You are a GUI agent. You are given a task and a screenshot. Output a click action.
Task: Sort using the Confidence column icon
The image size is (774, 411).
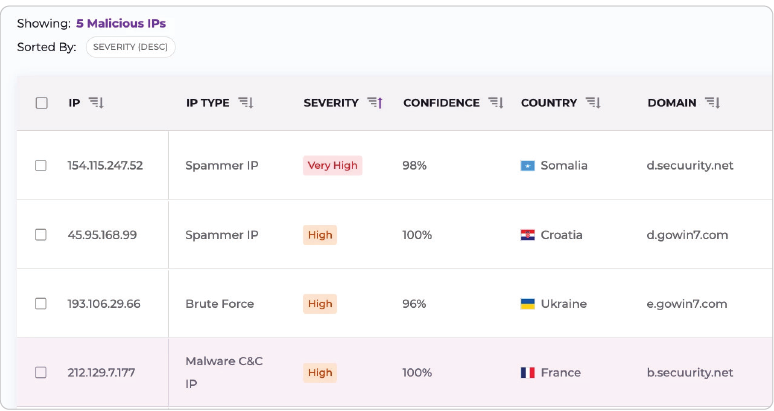[495, 103]
